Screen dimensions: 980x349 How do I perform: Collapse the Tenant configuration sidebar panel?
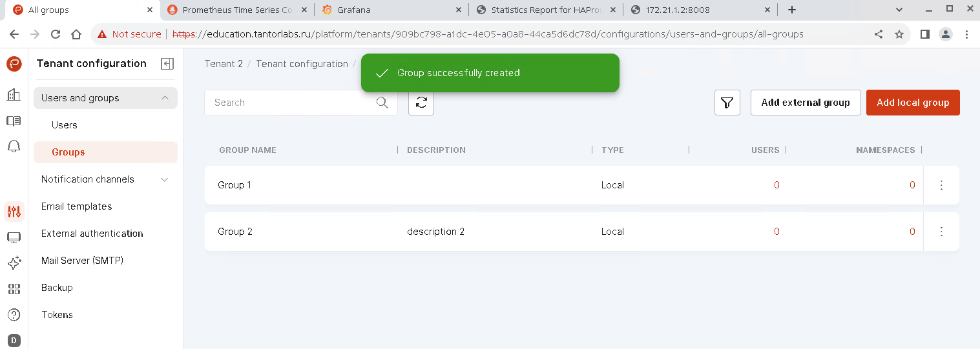pos(167,63)
